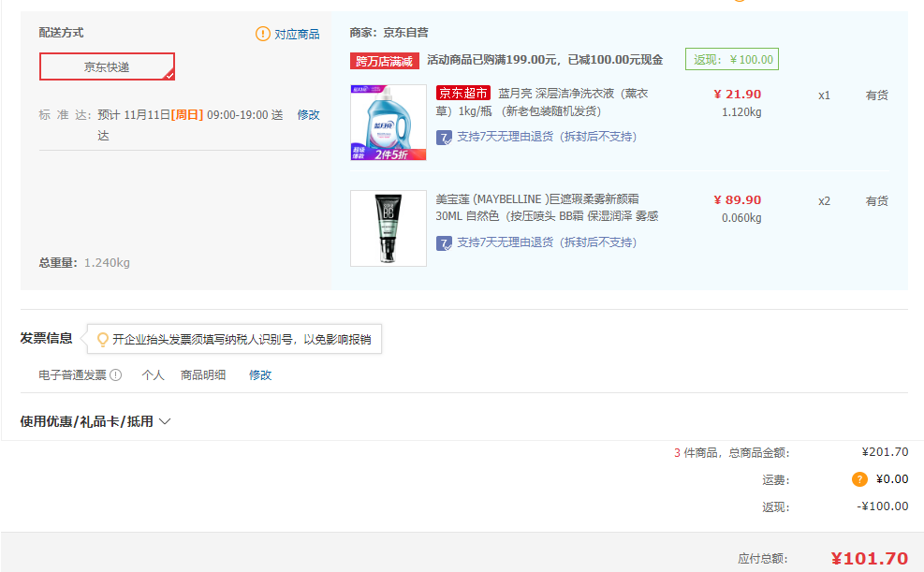Click 7-day return policy text for 美宝莲
924x572 pixels.
coord(547,242)
